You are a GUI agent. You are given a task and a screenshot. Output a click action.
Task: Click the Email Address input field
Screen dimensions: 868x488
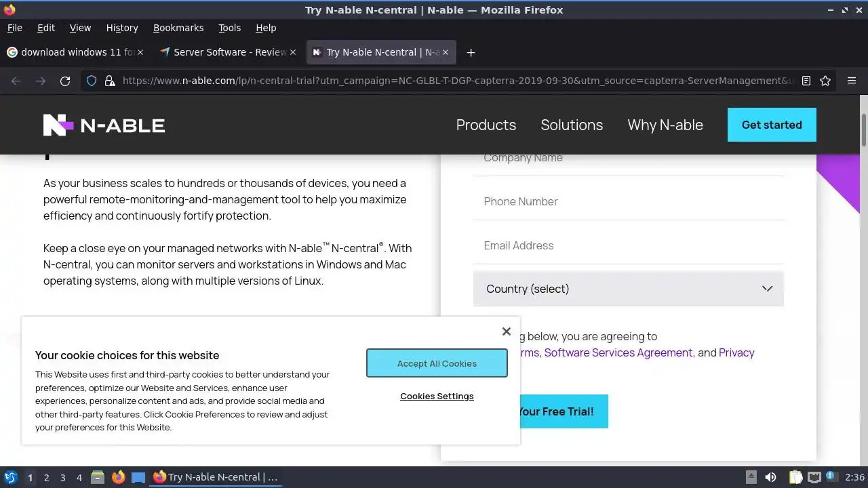tap(628, 245)
